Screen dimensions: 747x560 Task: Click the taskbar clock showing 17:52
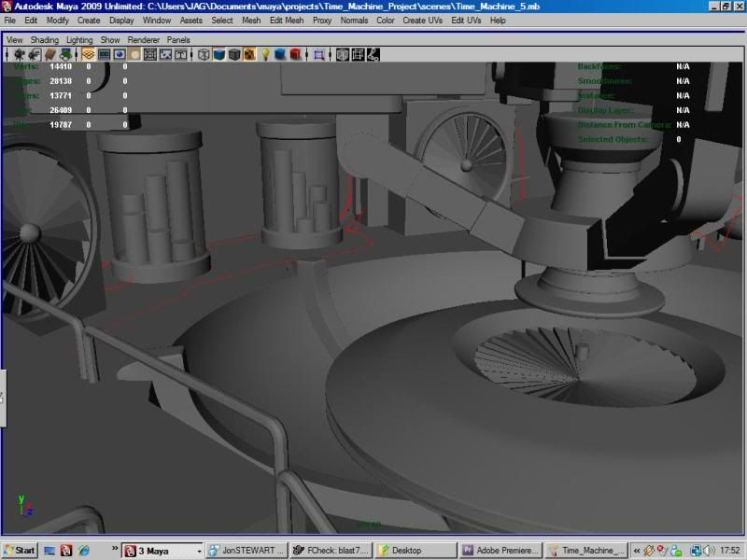[729, 551]
